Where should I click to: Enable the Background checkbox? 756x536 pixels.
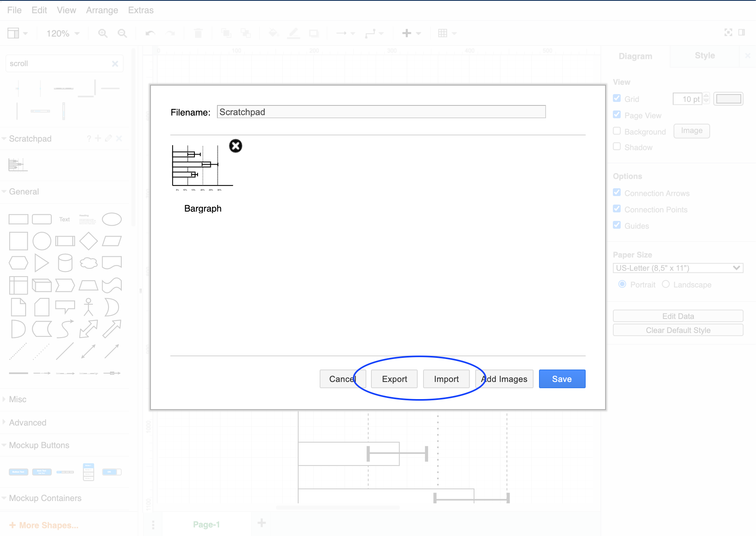(617, 131)
